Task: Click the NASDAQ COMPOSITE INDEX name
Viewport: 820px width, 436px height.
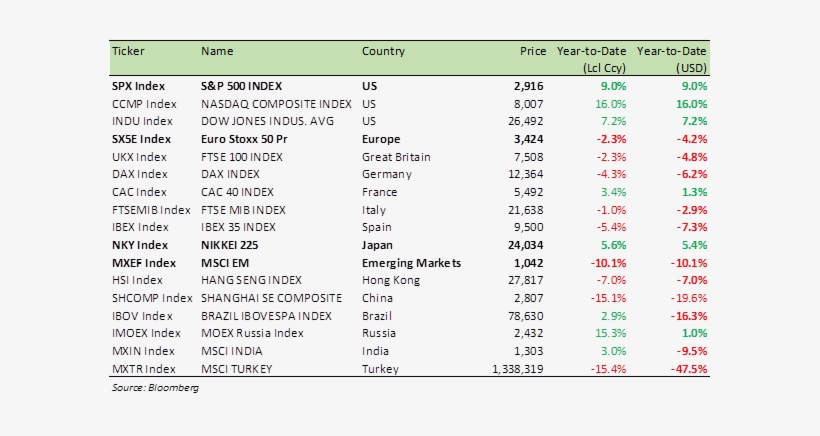Action: coord(276,104)
